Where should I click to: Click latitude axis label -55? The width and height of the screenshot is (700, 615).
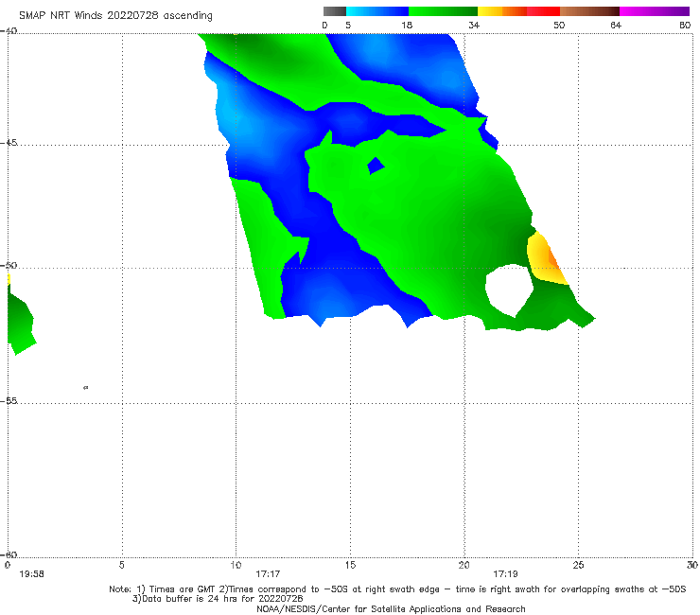pyautogui.click(x=9, y=400)
